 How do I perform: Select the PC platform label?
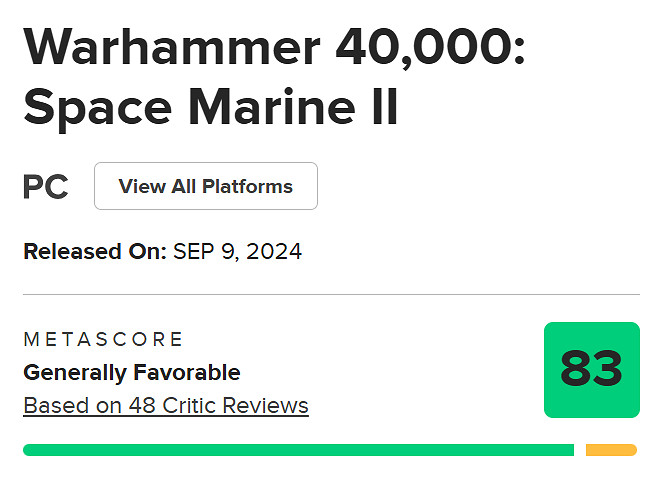[x=46, y=187]
